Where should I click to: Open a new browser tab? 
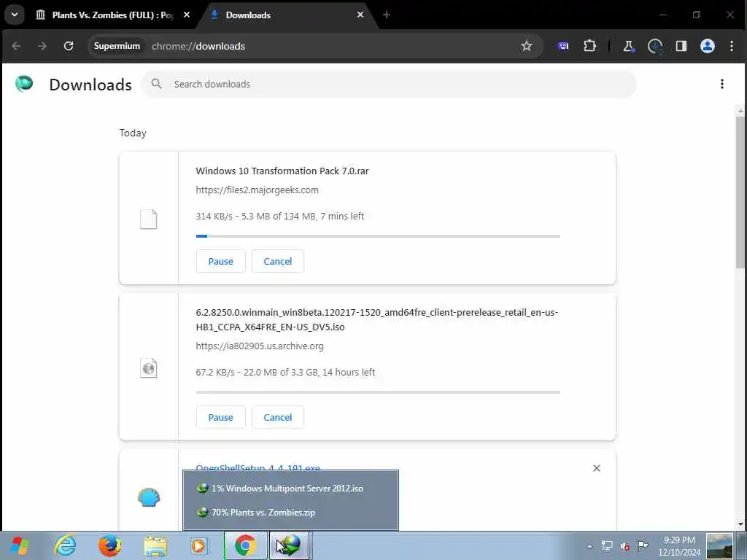click(x=387, y=15)
